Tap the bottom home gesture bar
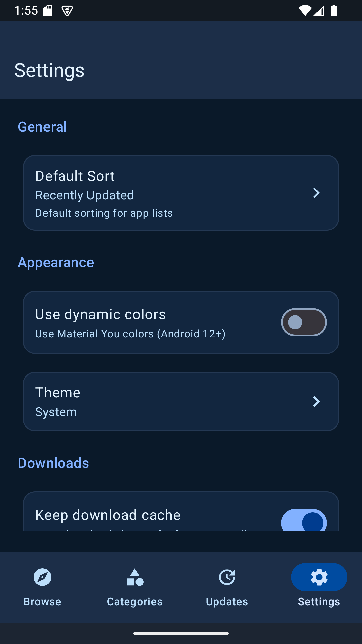The height and width of the screenshot is (644, 362). pos(181,633)
